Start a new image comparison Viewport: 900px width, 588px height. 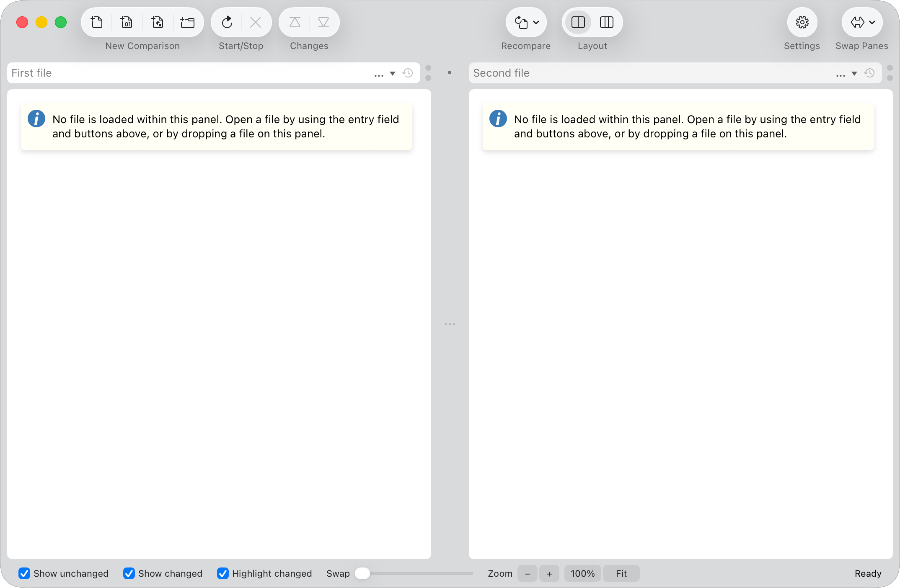158,22
